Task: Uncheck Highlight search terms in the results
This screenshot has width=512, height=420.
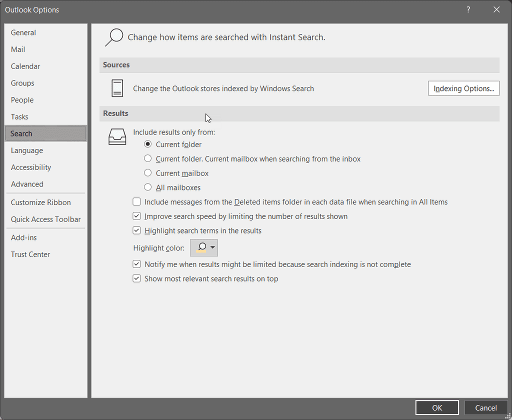Action: (136, 230)
